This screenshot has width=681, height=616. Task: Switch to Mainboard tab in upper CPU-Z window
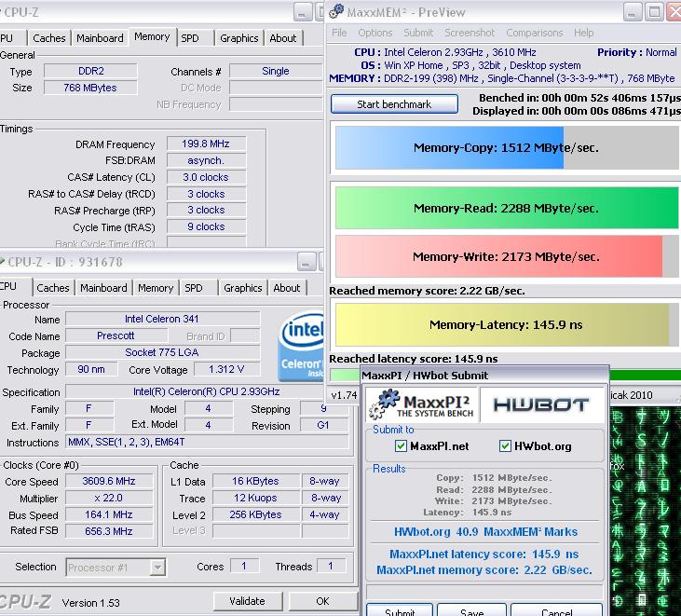click(x=100, y=38)
